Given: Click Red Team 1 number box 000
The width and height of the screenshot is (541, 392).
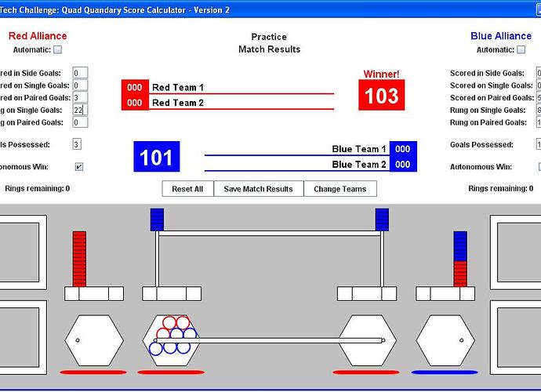Looking at the screenshot, I should click(x=135, y=87).
